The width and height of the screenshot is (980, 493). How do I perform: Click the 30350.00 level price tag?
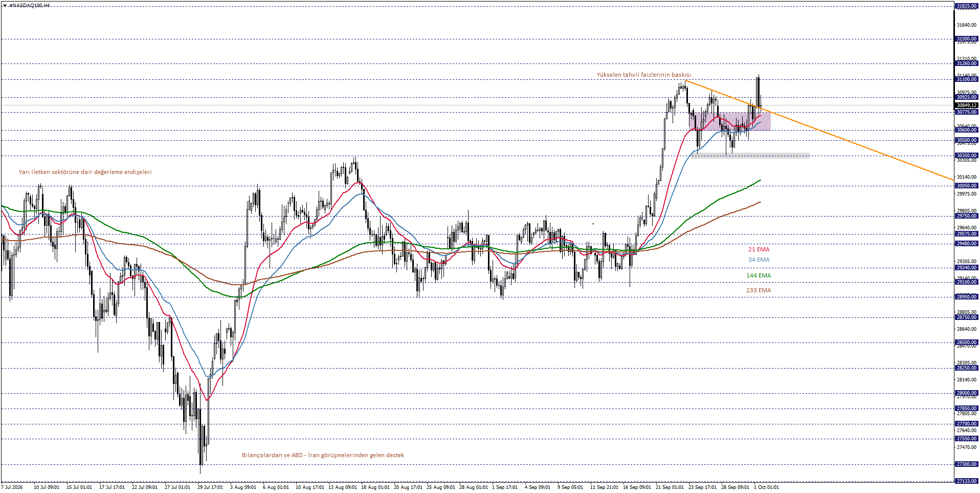pos(966,156)
